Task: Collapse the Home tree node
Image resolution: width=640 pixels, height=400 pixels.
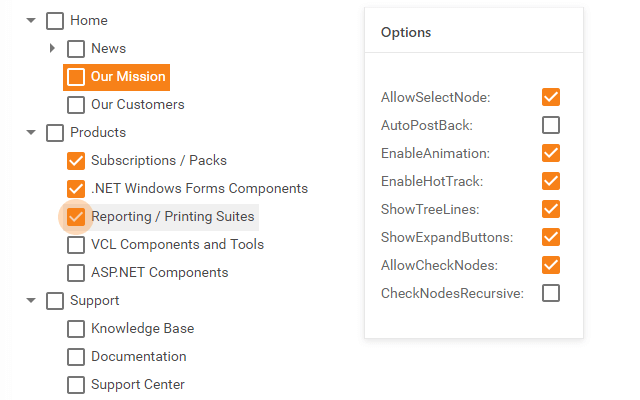Action: [x=32, y=20]
